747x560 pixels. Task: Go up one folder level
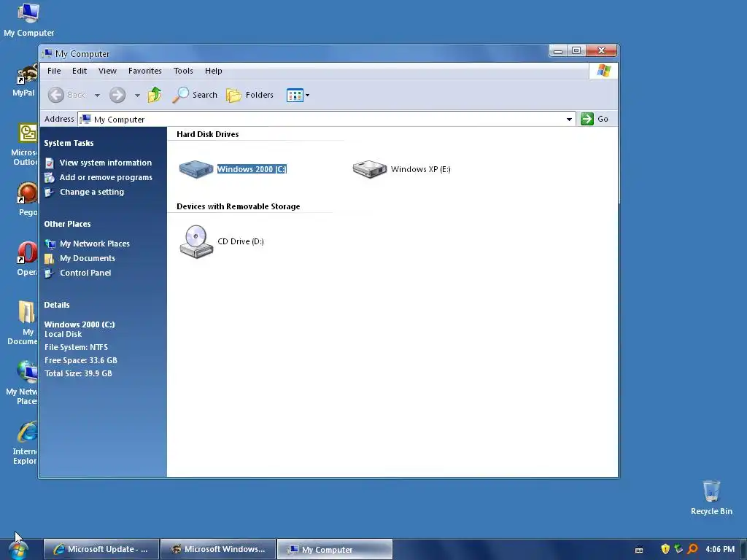155,95
